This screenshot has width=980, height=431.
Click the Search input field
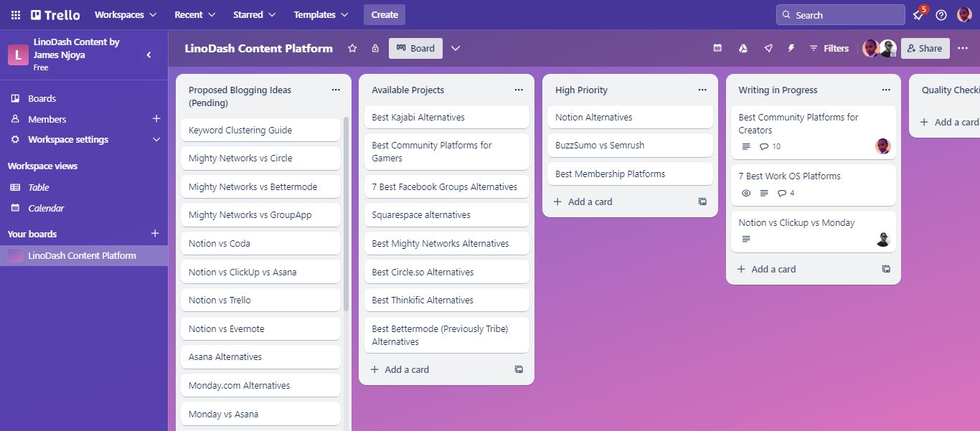[840, 15]
